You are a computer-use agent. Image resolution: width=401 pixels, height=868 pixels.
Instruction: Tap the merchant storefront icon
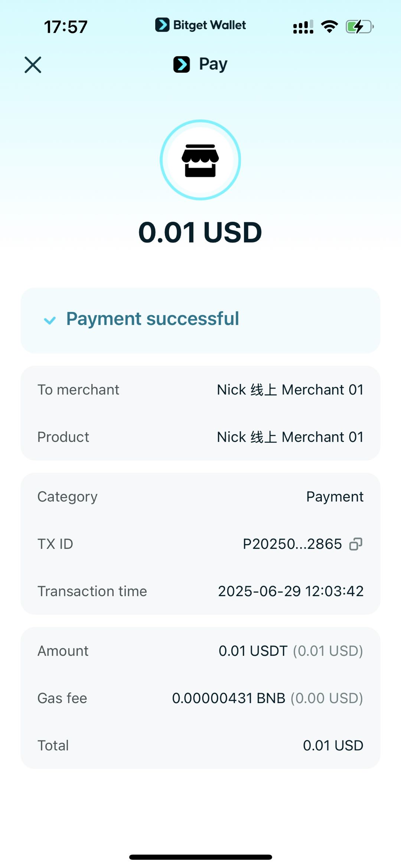point(200,160)
